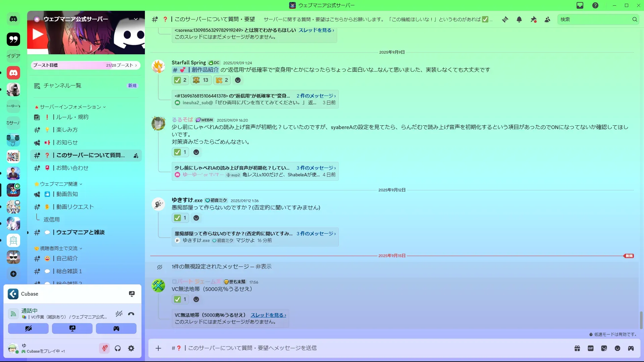Disconnect from the voice call
The width and height of the screenshot is (644, 362).
[x=131, y=314]
